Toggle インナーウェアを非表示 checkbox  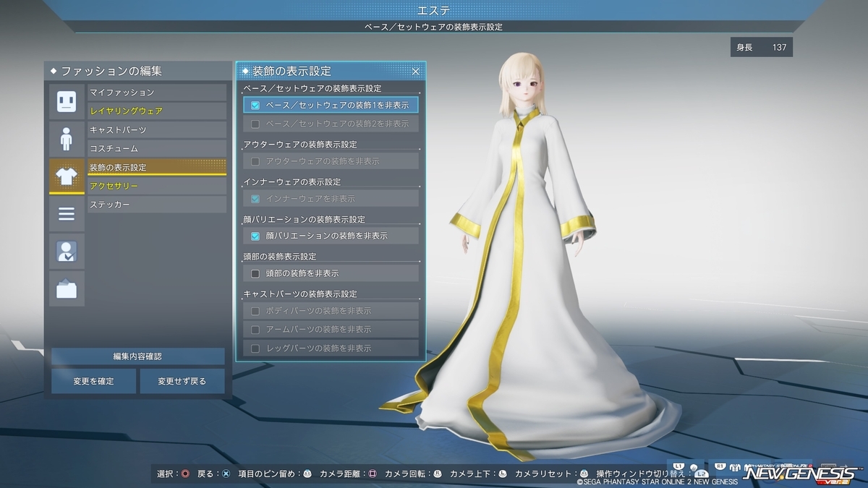coord(255,199)
